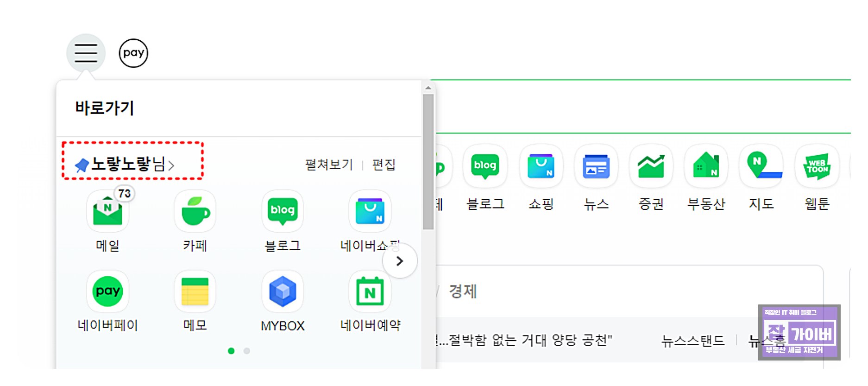This screenshot has width=868, height=386.
Task: Click the 네이버예약 label text
Action: [370, 325]
